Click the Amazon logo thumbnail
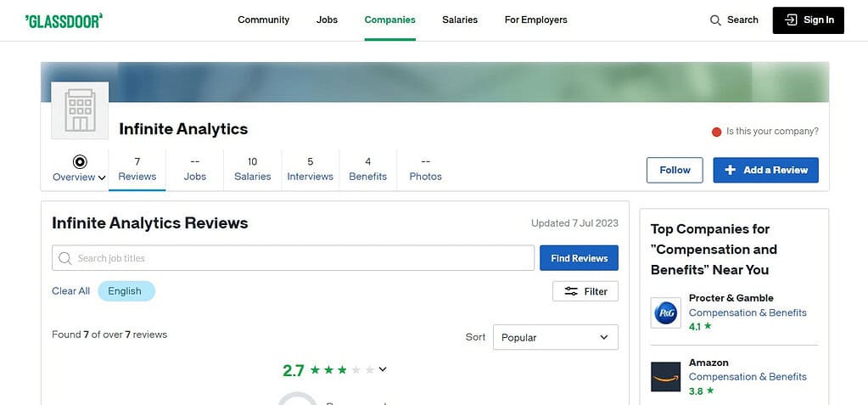868x405 pixels. tap(665, 377)
